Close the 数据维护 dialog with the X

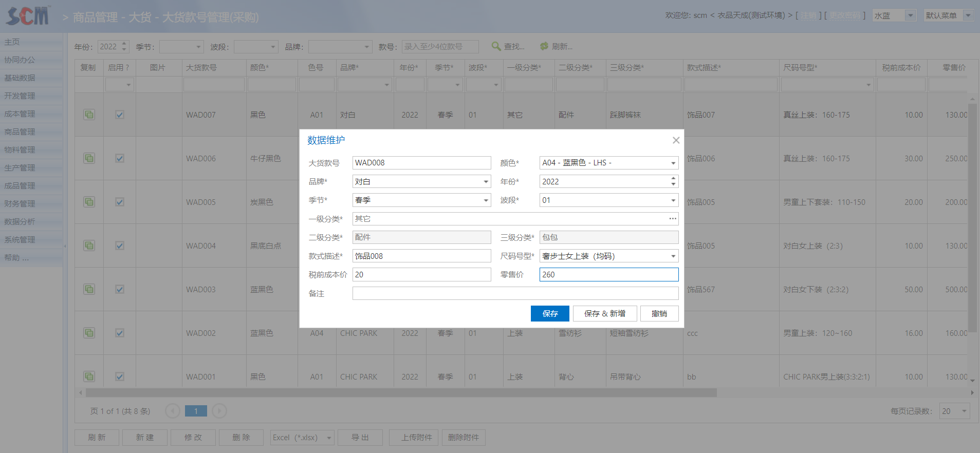[676, 140]
